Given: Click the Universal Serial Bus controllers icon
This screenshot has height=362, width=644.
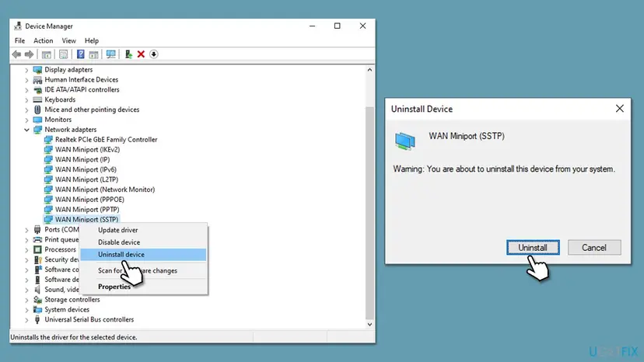Looking at the screenshot, I should (x=37, y=319).
